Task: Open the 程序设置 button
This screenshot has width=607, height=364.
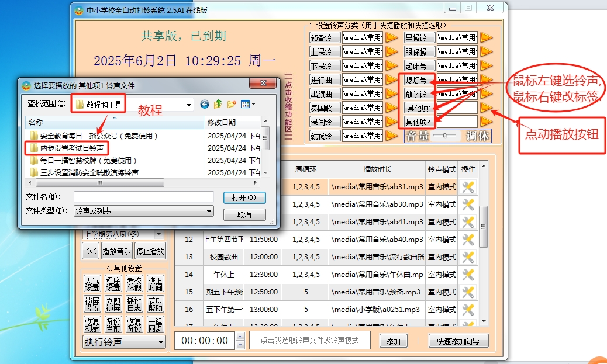Action: pos(113,284)
